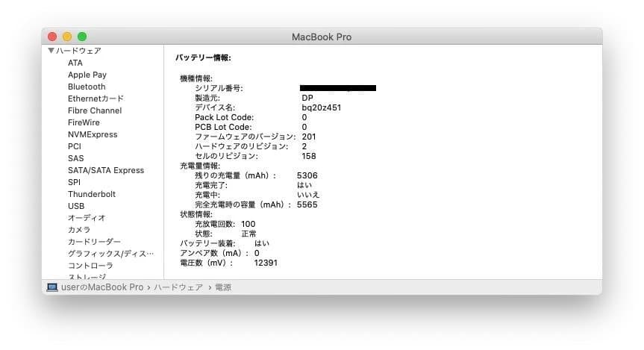Click firmware version value 201

pyautogui.click(x=309, y=137)
